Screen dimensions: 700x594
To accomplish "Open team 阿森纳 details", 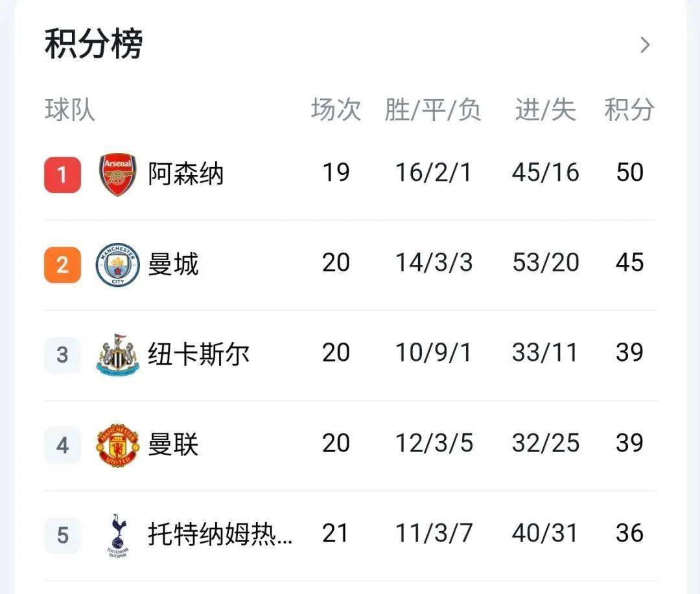I will (186, 174).
